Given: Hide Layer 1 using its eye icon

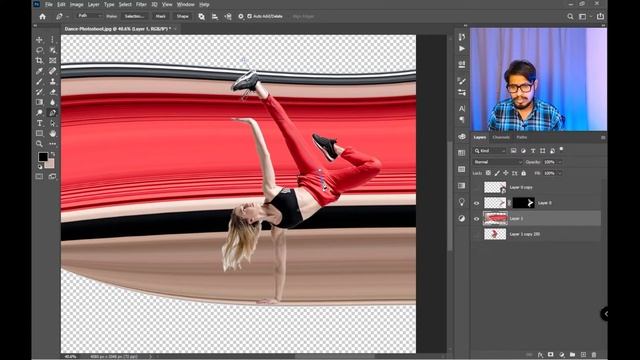Looking at the screenshot, I should pos(476,219).
